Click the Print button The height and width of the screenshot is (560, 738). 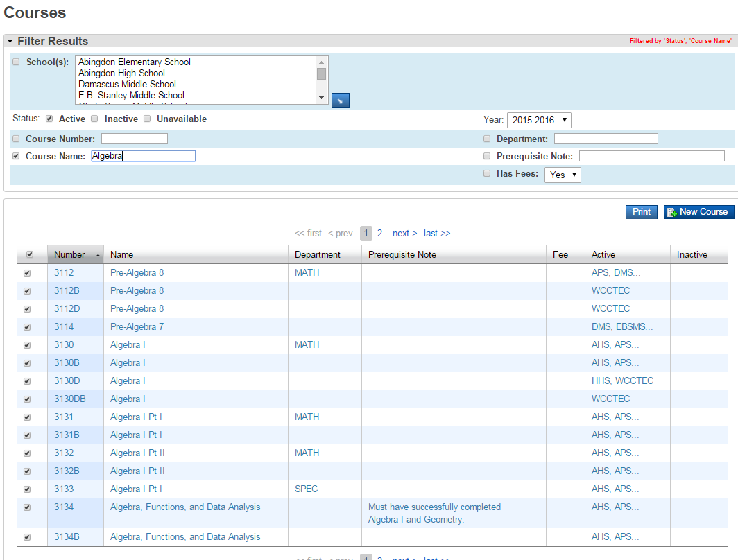(642, 212)
